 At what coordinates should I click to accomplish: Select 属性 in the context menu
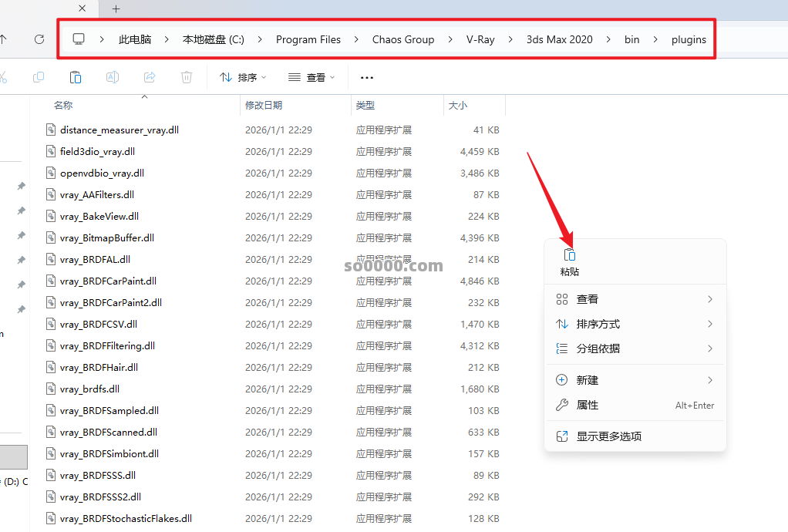(588, 405)
